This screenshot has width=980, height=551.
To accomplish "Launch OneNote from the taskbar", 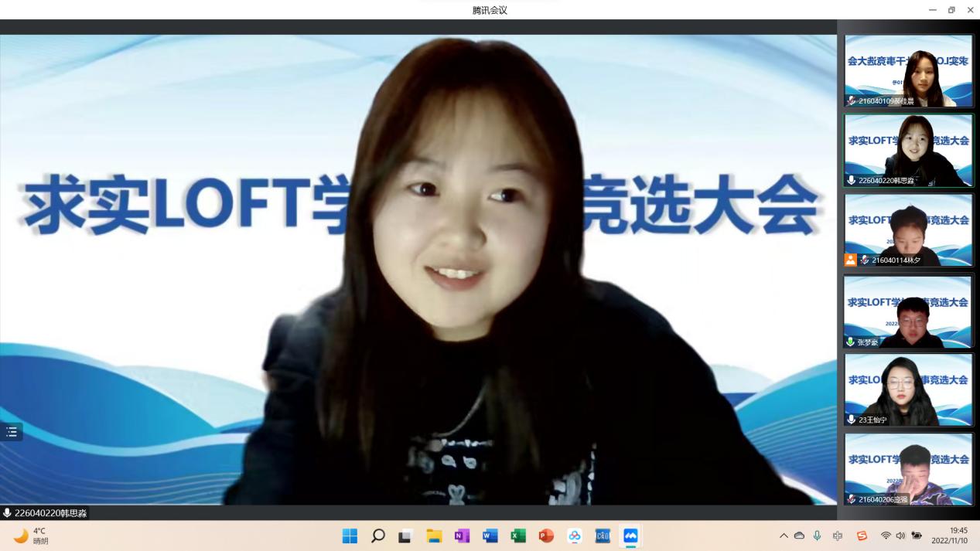I will pos(462,536).
